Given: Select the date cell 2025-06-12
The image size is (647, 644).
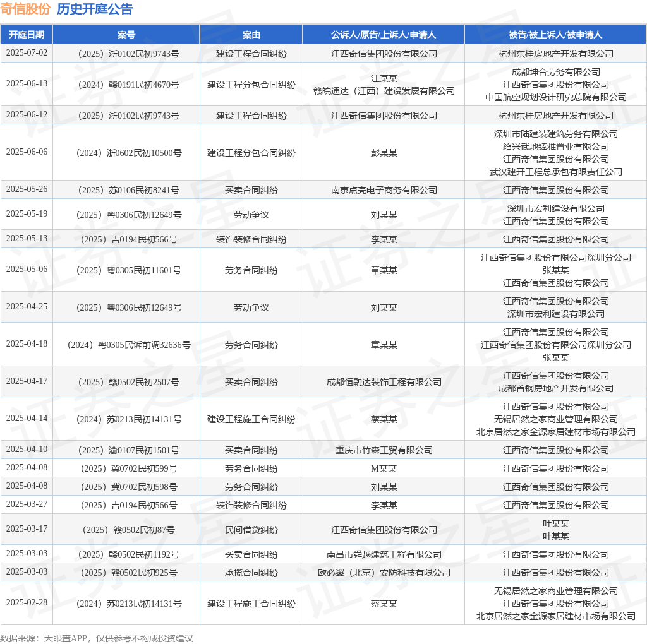Looking at the screenshot, I should point(27,115).
